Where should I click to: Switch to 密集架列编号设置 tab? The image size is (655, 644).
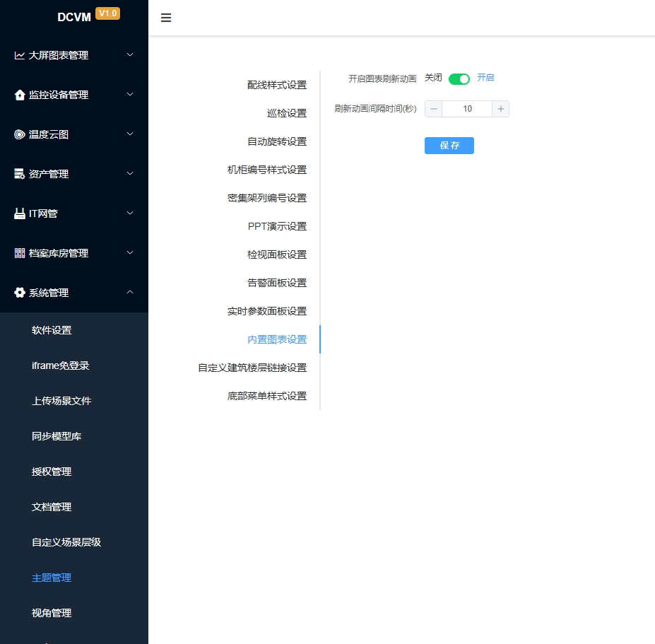pos(267,198)
